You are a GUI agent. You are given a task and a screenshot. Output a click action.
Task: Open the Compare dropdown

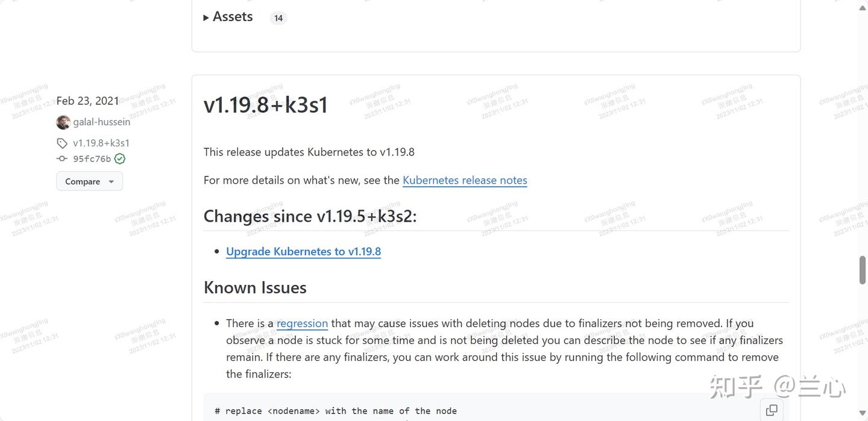pyautogui.click(x=89, y=181)
